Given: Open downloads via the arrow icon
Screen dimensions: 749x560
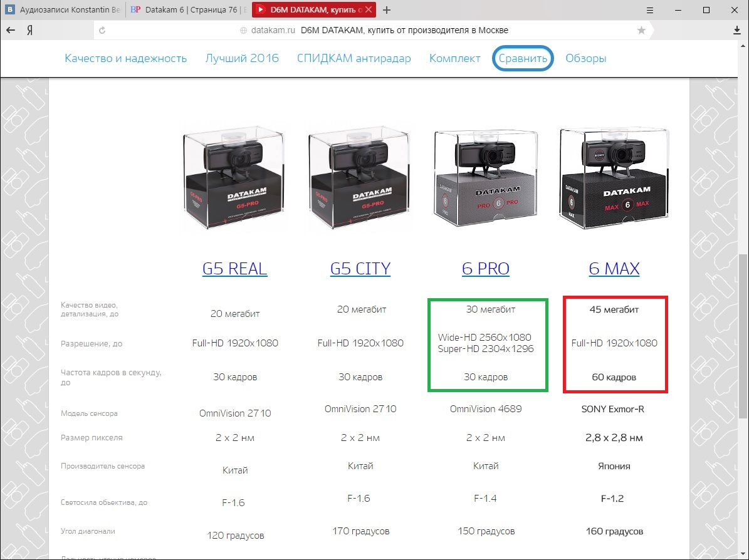Looking at the screenshot, I should point(736,30).
